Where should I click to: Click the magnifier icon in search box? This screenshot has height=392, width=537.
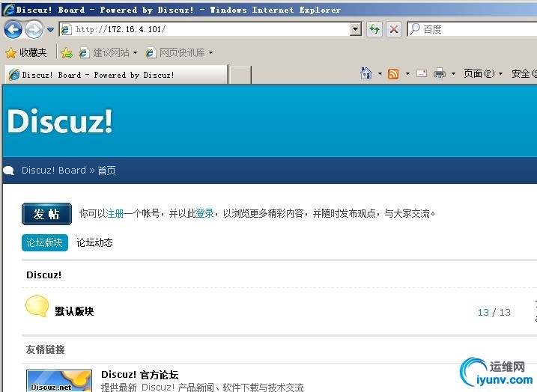(x=414, y=29)
